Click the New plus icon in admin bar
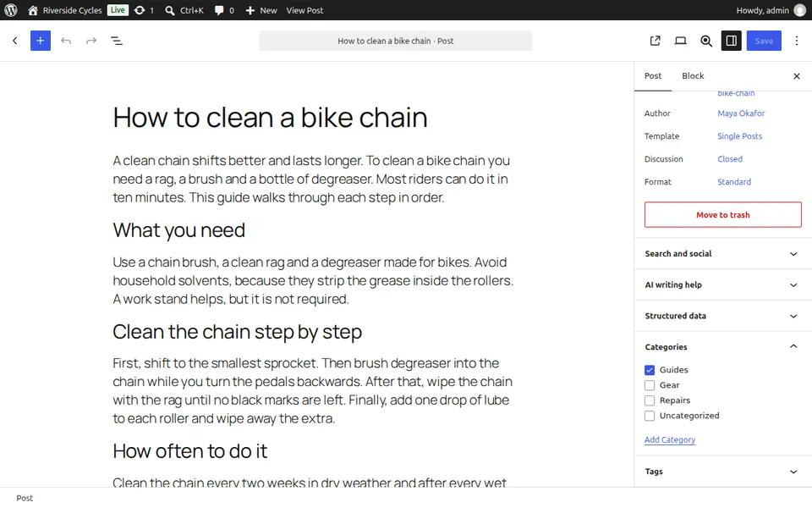Viewport: 812px width, 508px height. (250, 10)
